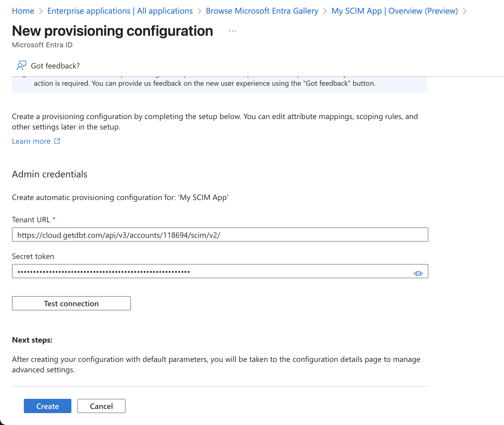Navigate to Browse Microsoft Entra Gallery
This screenshot has width=504, height=425.
coord(262,11)
